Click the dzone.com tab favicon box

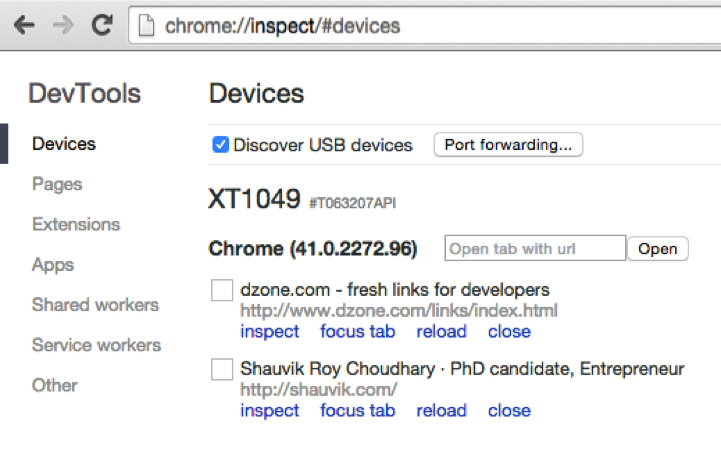(x=222, y=291)
